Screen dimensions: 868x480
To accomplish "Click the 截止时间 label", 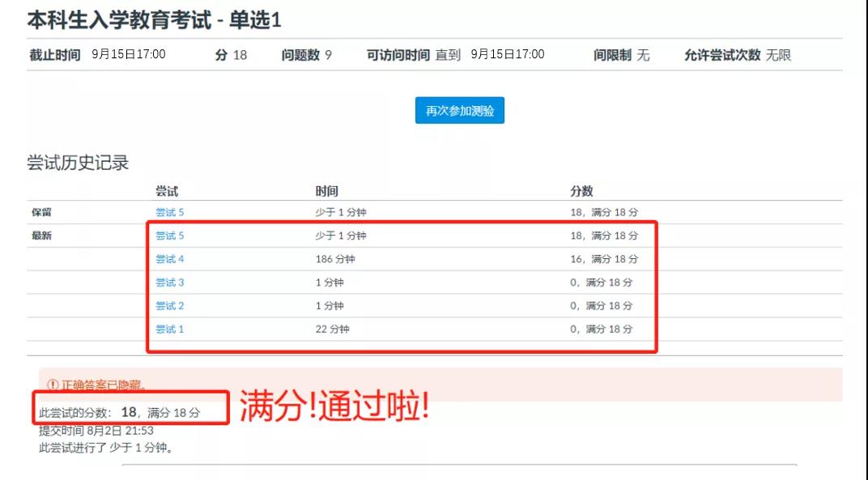I will (53, 55).
